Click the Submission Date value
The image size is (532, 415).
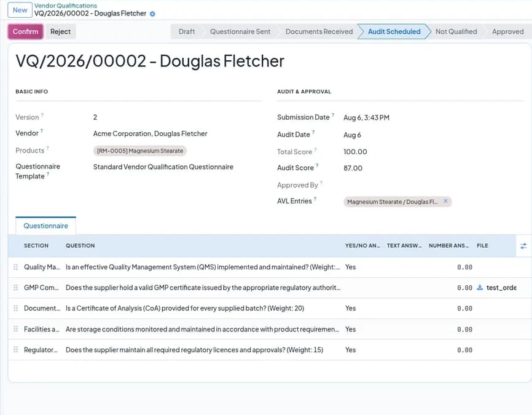366,117
